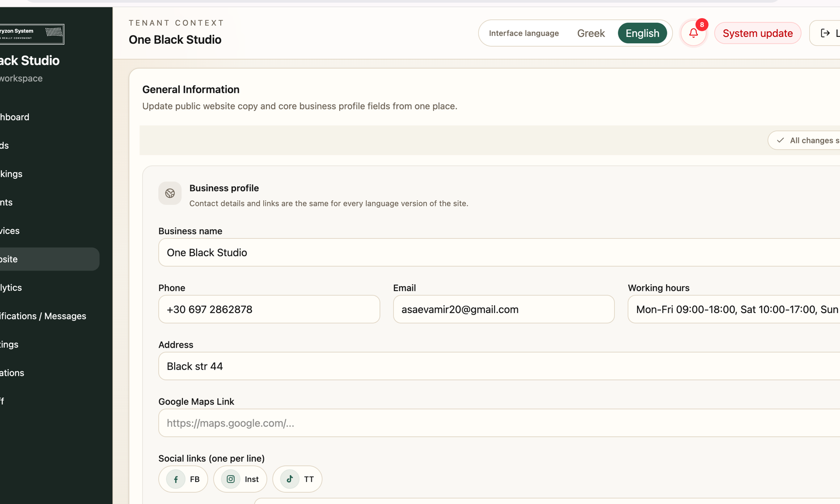
Task: Open the notifications bell with badge
Action: pos(693,33)
